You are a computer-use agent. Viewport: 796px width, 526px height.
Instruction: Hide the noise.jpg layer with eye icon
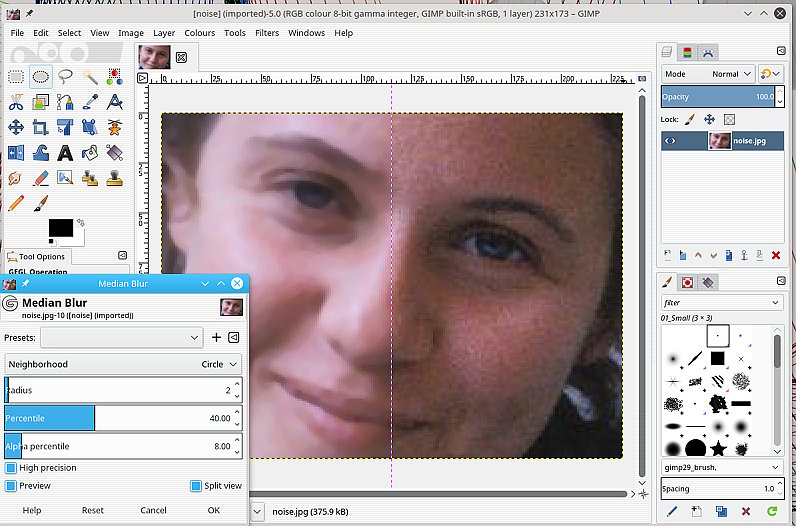(x=671, y=141)
